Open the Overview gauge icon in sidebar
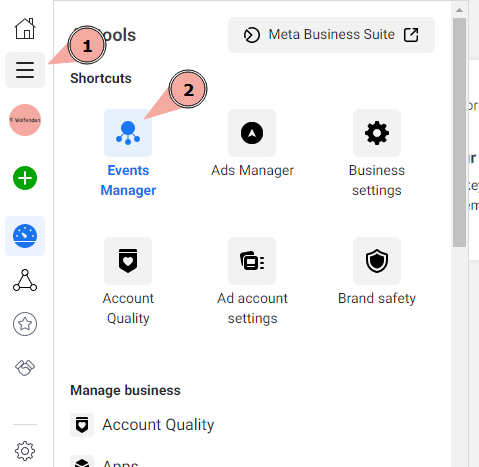Viewport: 479px width, 467px height. point(25,236)
